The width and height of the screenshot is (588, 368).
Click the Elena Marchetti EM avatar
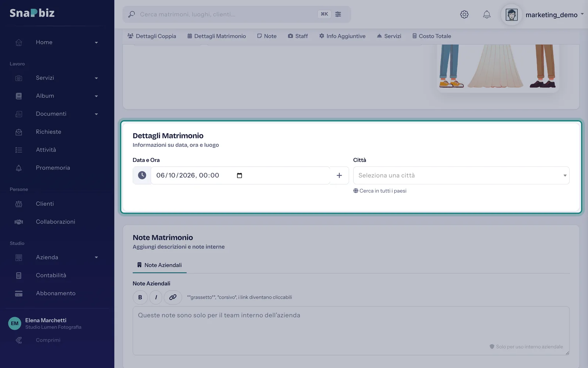15,323
